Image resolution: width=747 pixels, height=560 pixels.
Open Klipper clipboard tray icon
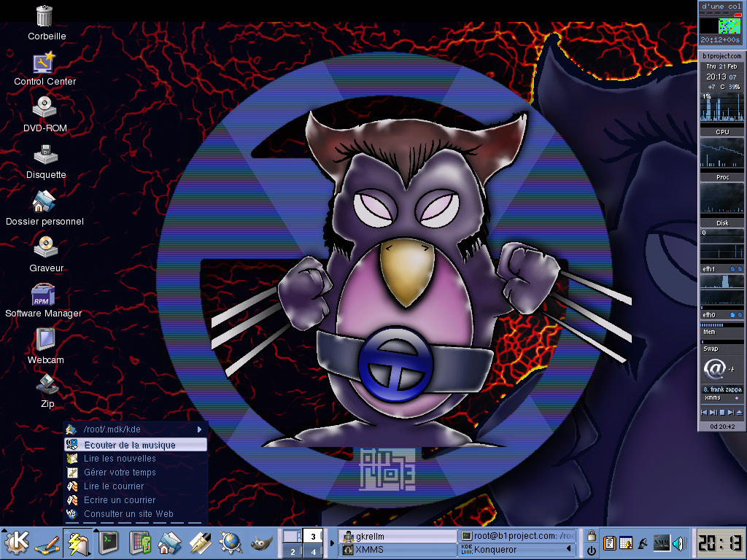(609, 543)
